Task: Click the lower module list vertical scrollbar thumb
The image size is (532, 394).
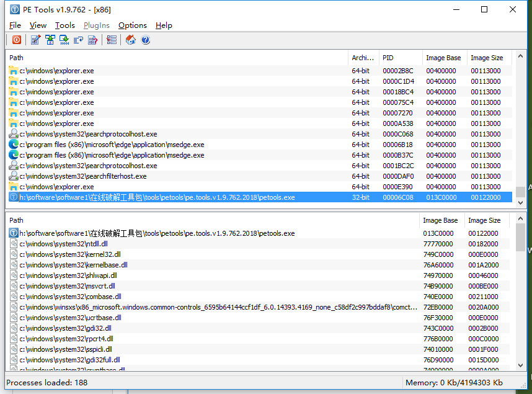Action: click(x=520, y=236)
